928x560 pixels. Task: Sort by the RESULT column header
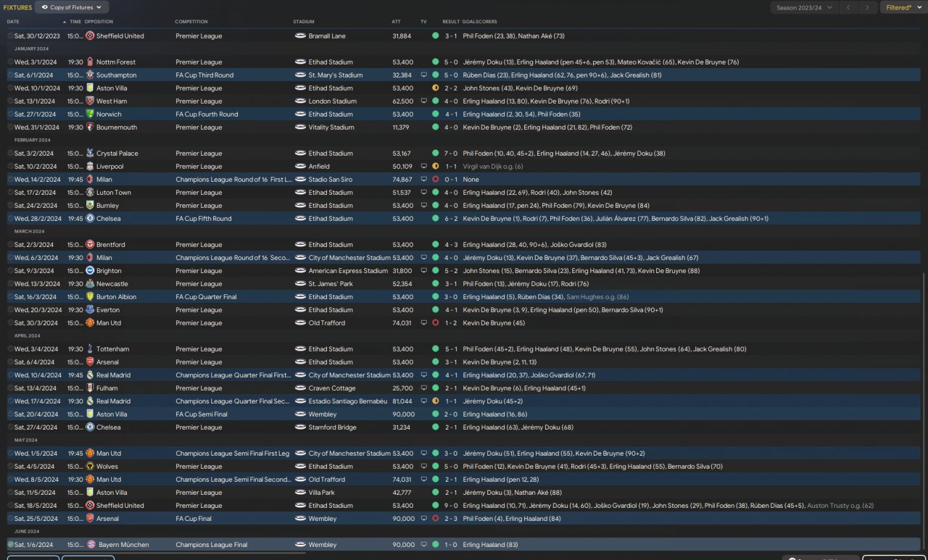point(451,22)
